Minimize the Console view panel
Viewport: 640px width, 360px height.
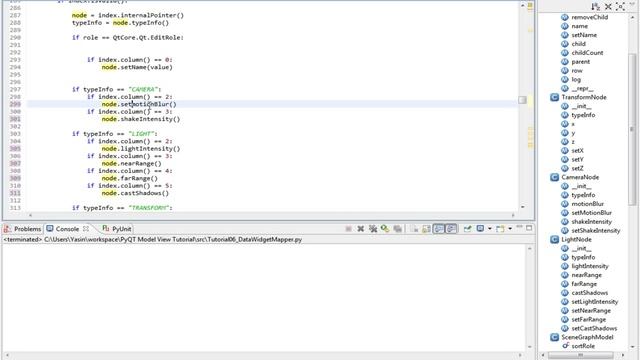(519, 227)
